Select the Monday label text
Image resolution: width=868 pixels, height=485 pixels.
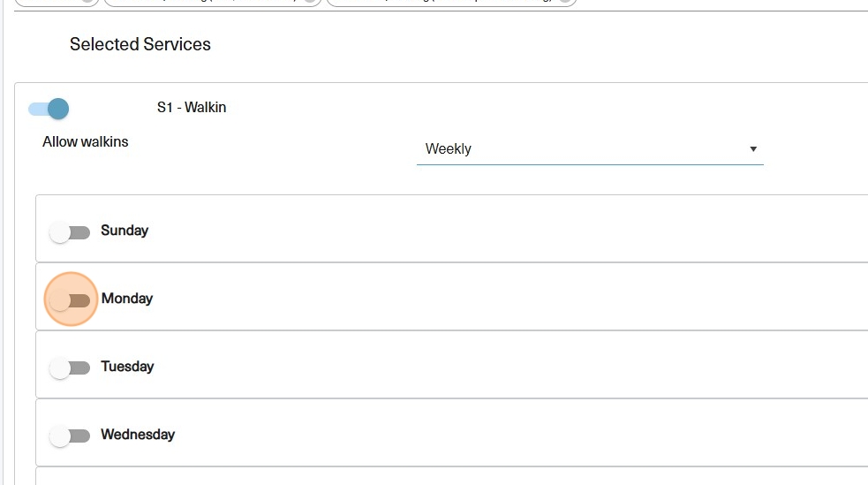coord(127,299)
